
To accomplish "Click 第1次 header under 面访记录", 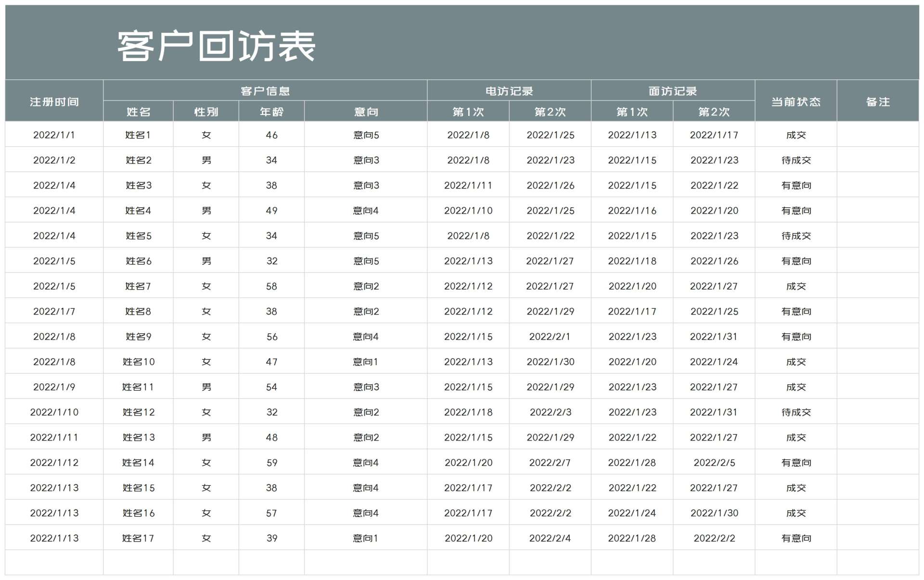I will (x=632, y=112).
